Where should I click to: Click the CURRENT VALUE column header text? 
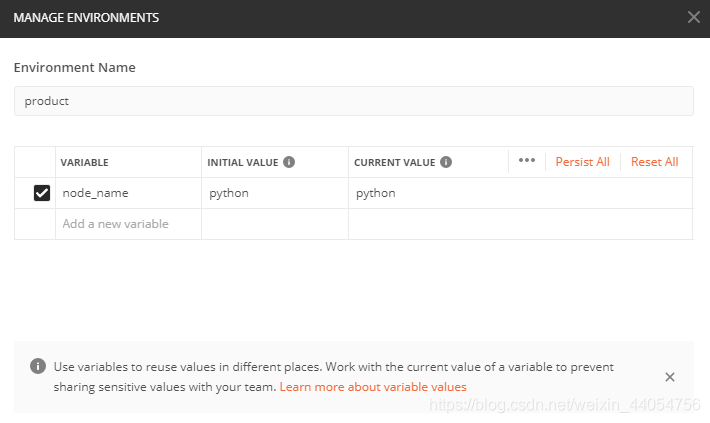[x=395, y=162]
